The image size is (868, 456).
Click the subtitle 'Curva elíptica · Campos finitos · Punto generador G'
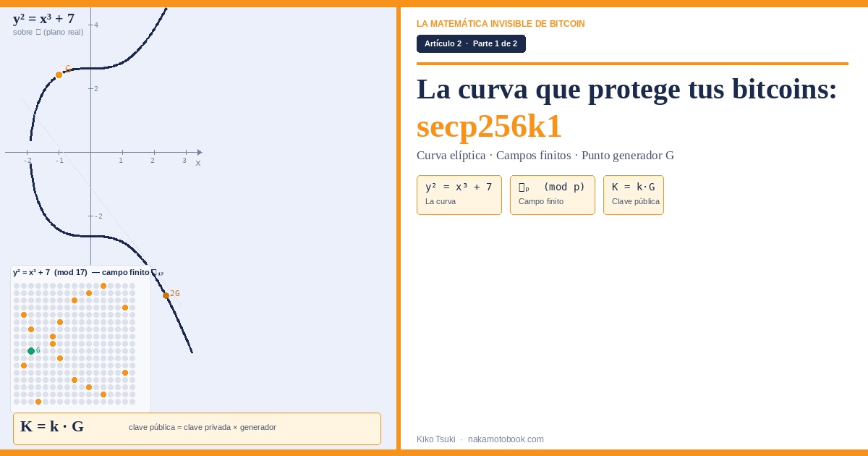pos(545,156)
